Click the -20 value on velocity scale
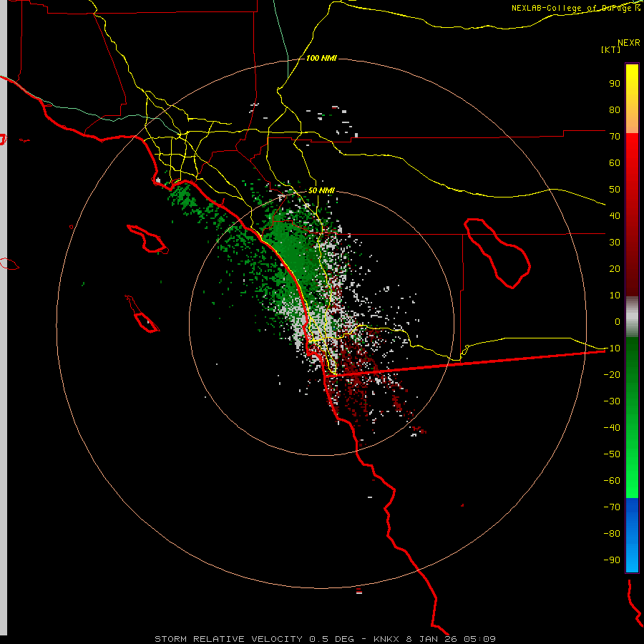This screenshot has height=644, width=644. [x=612, y=374]
